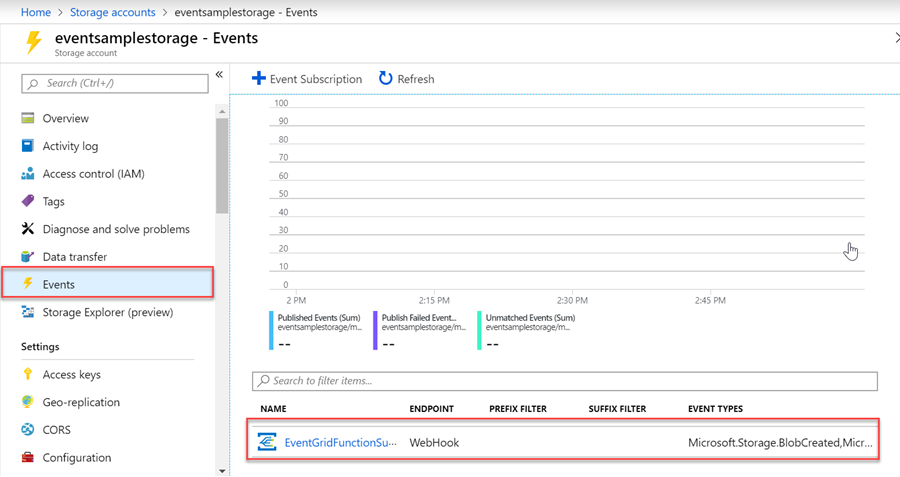Click the Storage Explorer (preview) icon
The height and width of the screenshot is (477, 900).
tap(28, 312)
